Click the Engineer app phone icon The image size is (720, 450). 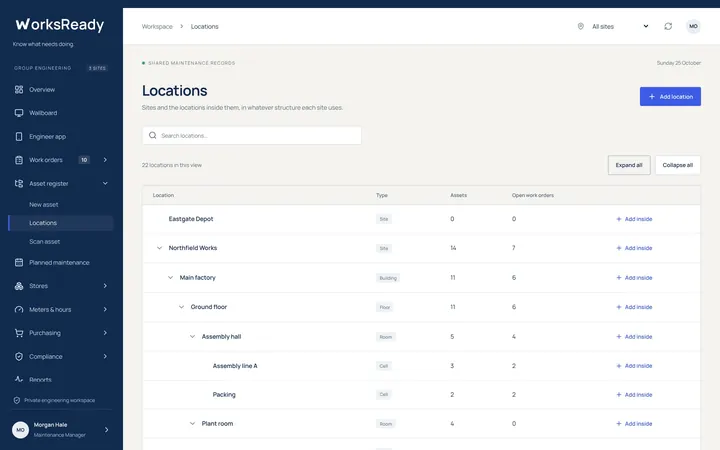(x=19, y=136)
